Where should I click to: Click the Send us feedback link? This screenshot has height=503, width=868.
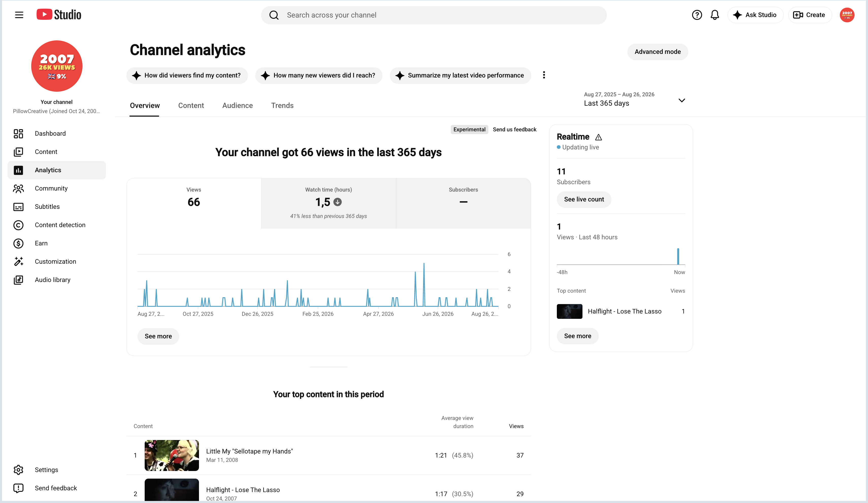pyautogui.click(x=515, y=129)
